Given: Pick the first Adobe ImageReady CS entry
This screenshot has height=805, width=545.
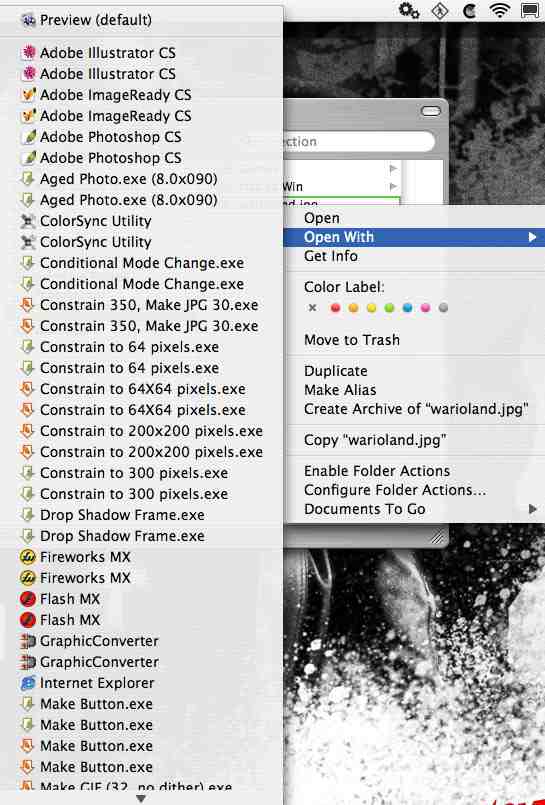Looking at the screenshot, I should (141, 95).
